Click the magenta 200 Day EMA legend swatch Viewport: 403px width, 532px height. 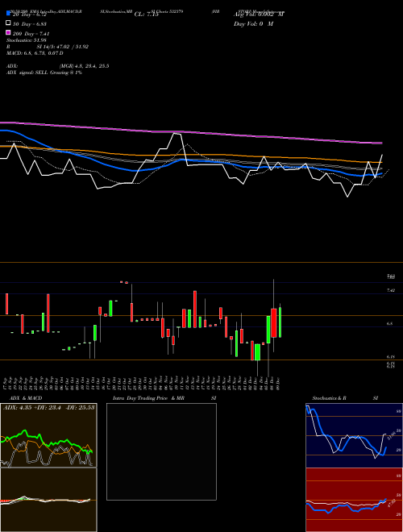[x=8, y=33]
